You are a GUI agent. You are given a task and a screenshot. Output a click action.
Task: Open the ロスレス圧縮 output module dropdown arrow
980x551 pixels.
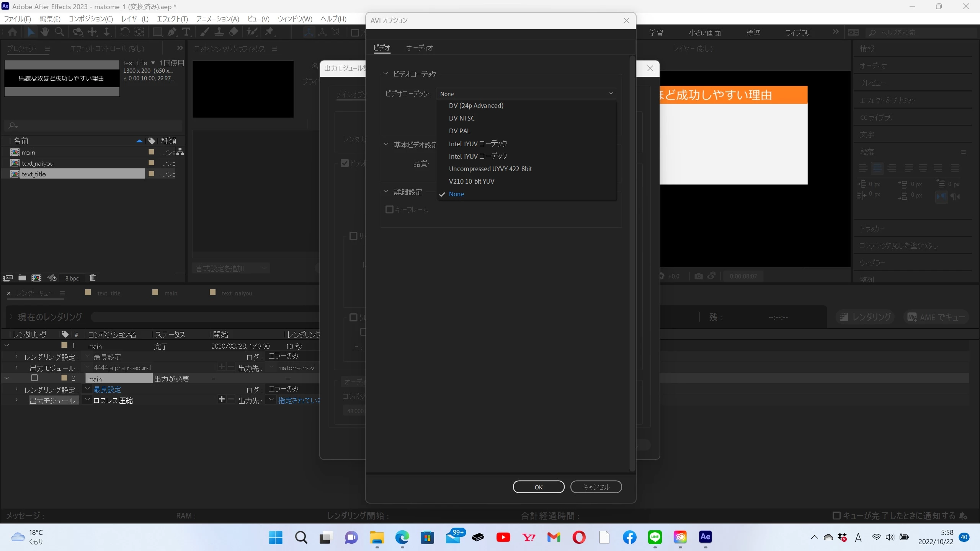88,400
